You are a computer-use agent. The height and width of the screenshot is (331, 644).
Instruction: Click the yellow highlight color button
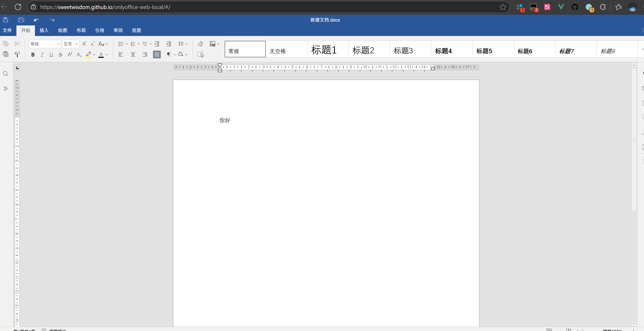[88, 54]
